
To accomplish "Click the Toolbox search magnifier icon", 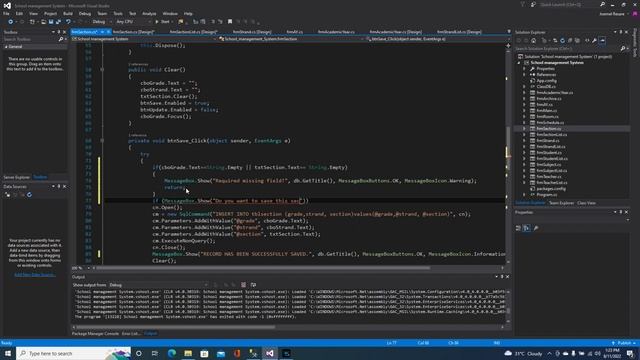I will [60, 39].
